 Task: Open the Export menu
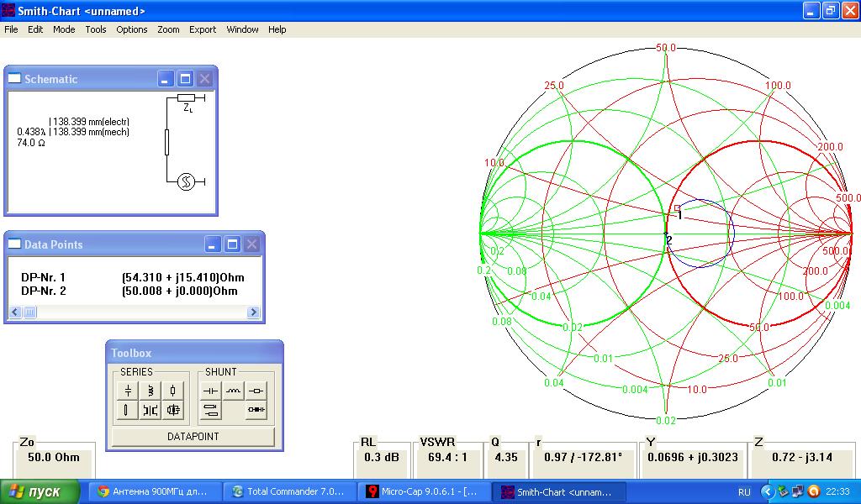click(203, 29)
